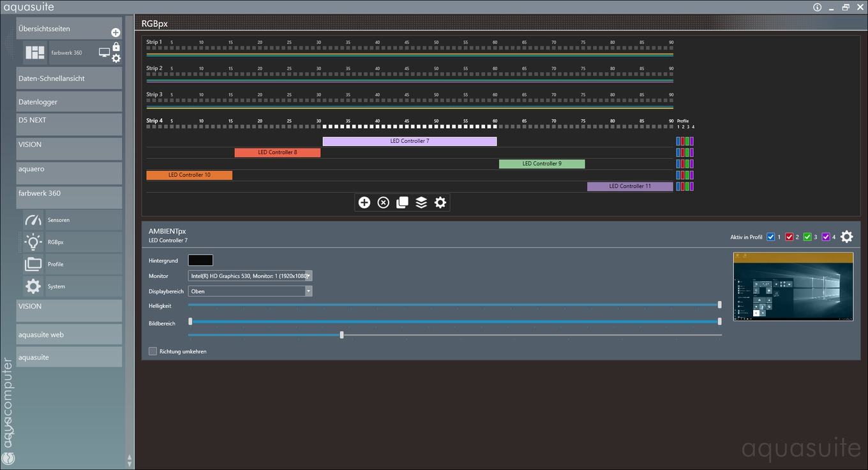Image resolution: width=868 pixels, height=470 pixels.
Task: Toggle profile 2 red marker for LED Controller 8
Action: [x=683, y=152]
